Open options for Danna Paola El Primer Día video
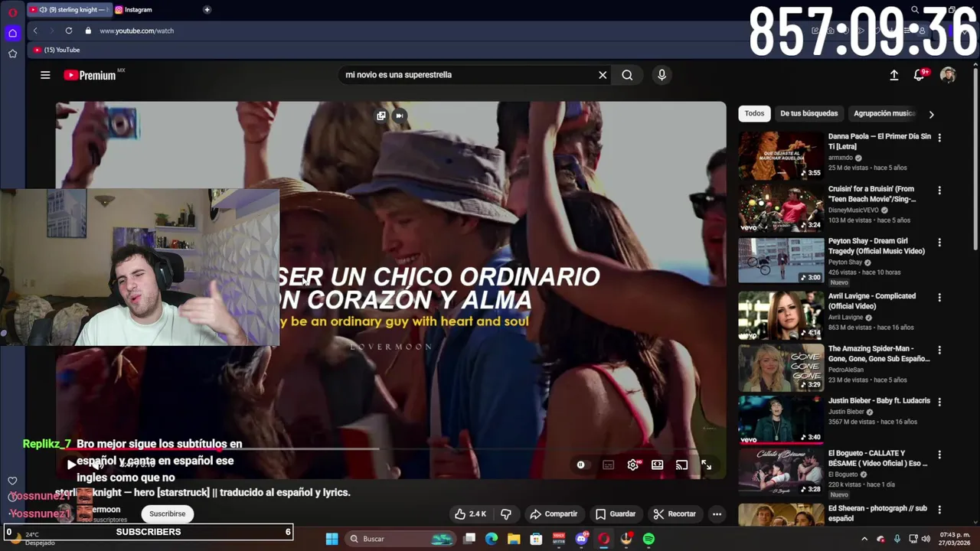The height and width of the screenshot is (551, 980). 939,138
